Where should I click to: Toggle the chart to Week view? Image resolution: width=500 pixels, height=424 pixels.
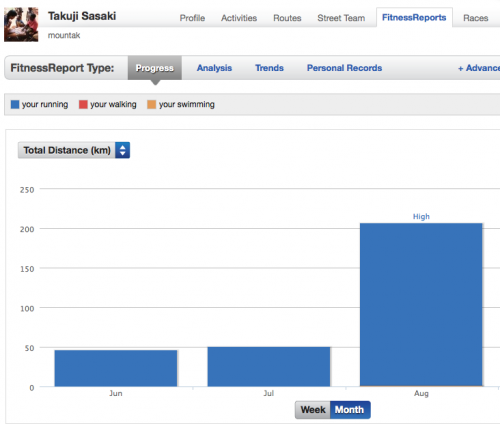[x=313, y=410]
